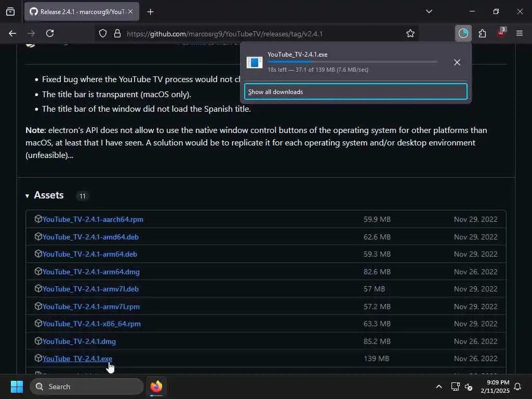Click package icon beside arm64.deb asset

[x=38, y=254]
